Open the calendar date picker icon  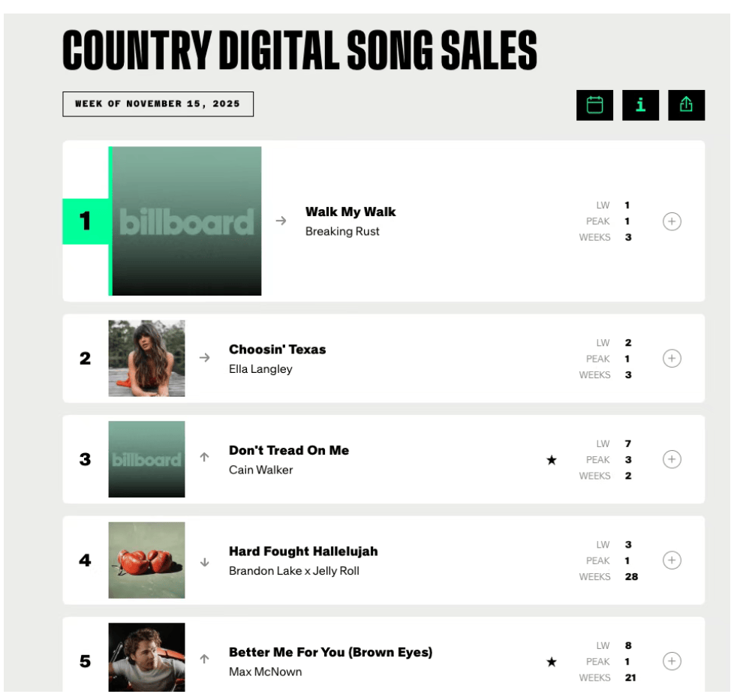[594, 105]
